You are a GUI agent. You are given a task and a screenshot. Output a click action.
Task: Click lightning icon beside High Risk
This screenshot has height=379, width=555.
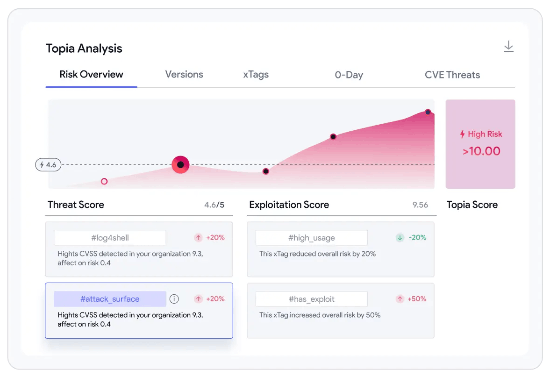click(462, 134)
